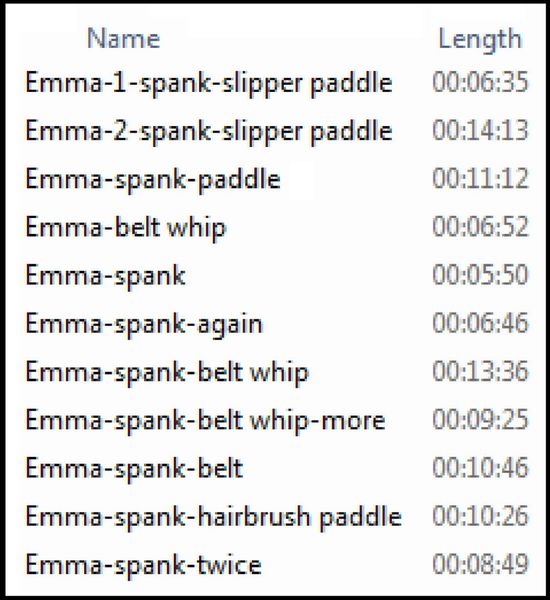Select the file Emma-spank-again
The image size is (550, 600).
click(x=144, y=324)
